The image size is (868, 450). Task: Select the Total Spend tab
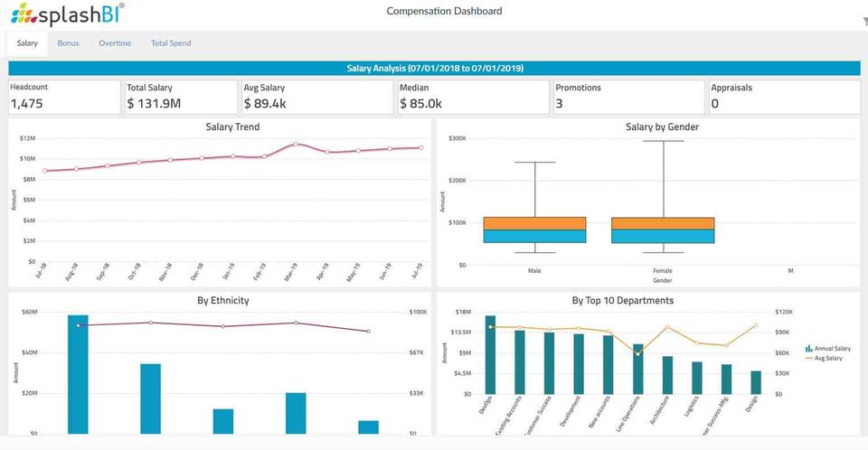click(171, 43)
